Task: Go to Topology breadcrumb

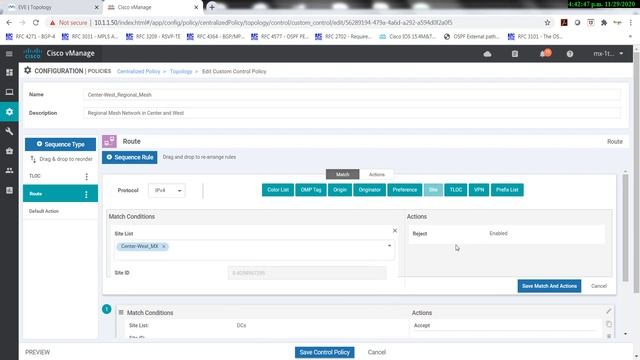Action: coord(181,71)
